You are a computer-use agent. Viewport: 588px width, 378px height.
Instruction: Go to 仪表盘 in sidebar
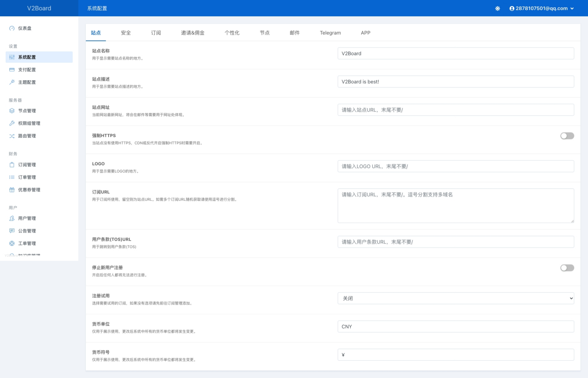(x=39, y=28)
